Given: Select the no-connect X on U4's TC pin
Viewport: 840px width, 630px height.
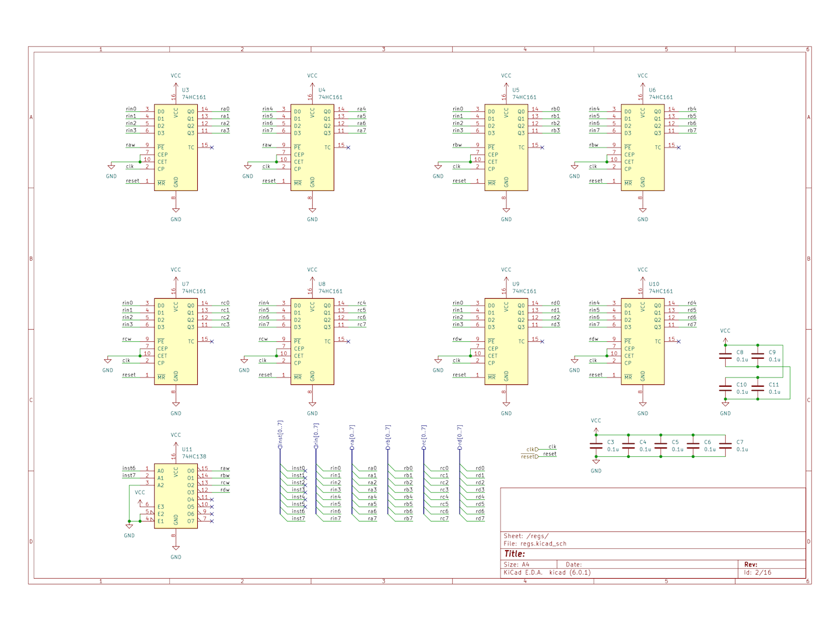Looking at the screenshot, I should [348, 148].
